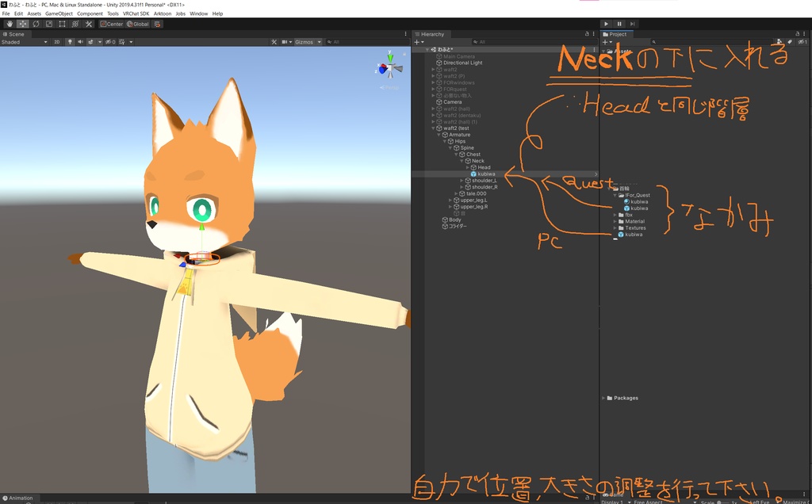The width and height of the screenshot is (812, 504).
Task: Toggle scene audio in the Scene toolbar
Action: (81, 41)
